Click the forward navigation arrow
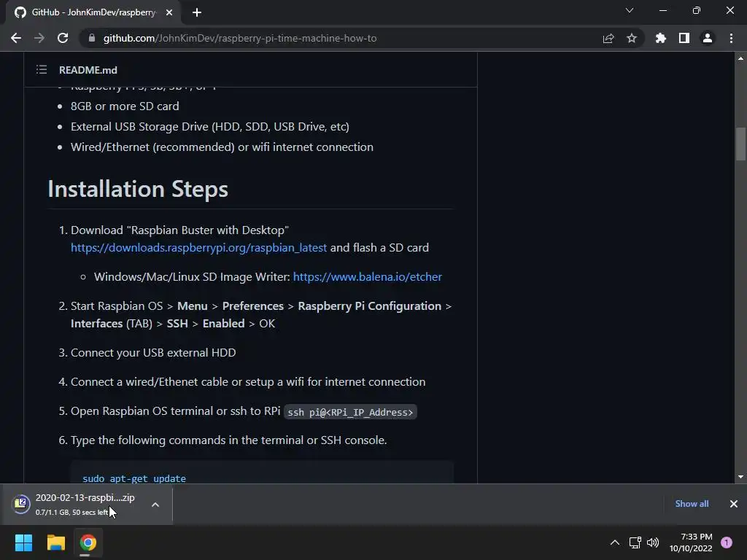The width and height of the screenshot is (747, 560). click(39, 38)
